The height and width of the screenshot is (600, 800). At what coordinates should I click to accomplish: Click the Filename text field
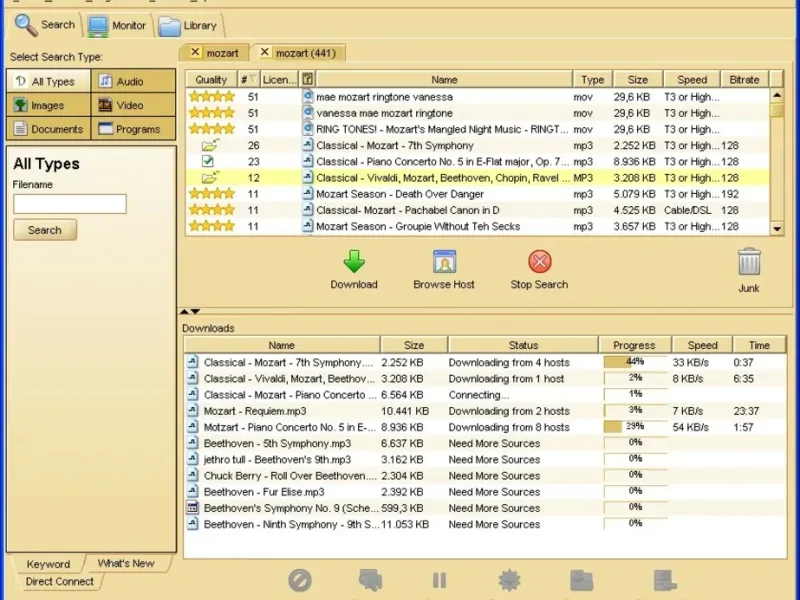pyautogui.click(x=70, y=204)
